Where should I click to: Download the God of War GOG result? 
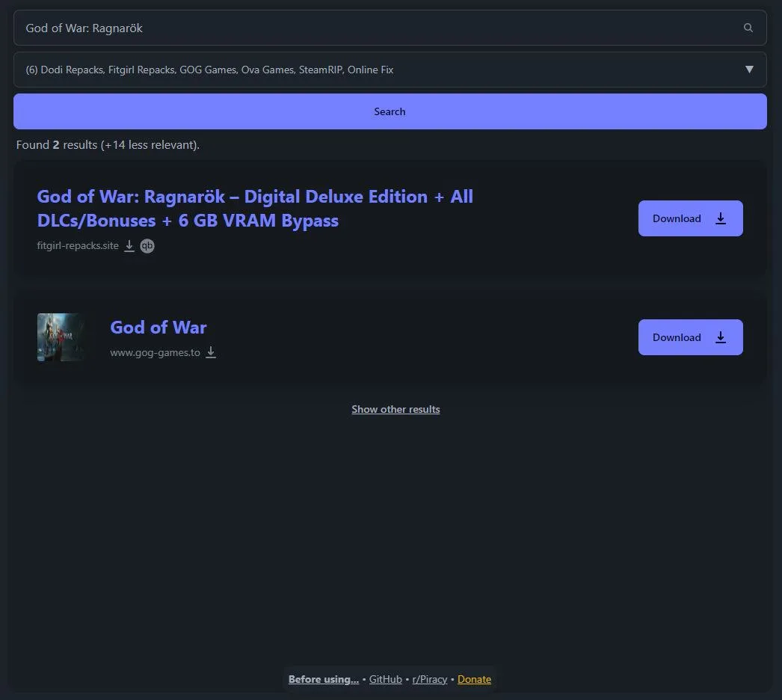pos(690,337)
